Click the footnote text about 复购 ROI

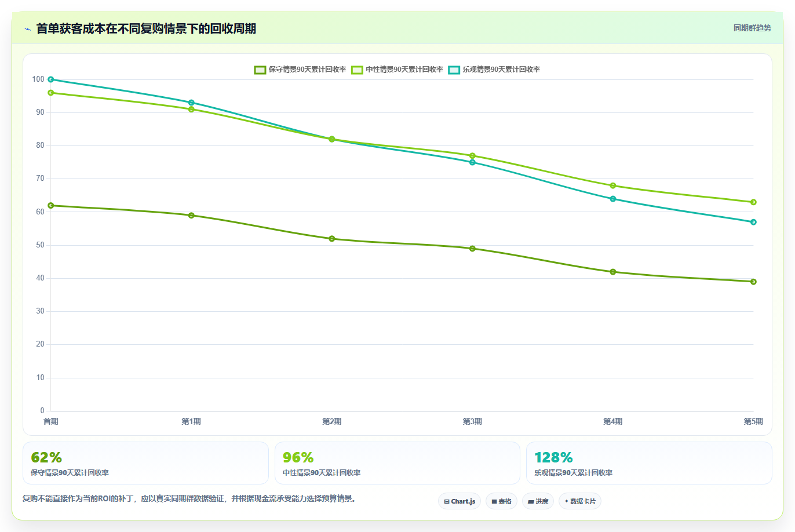tap(189, 498)
